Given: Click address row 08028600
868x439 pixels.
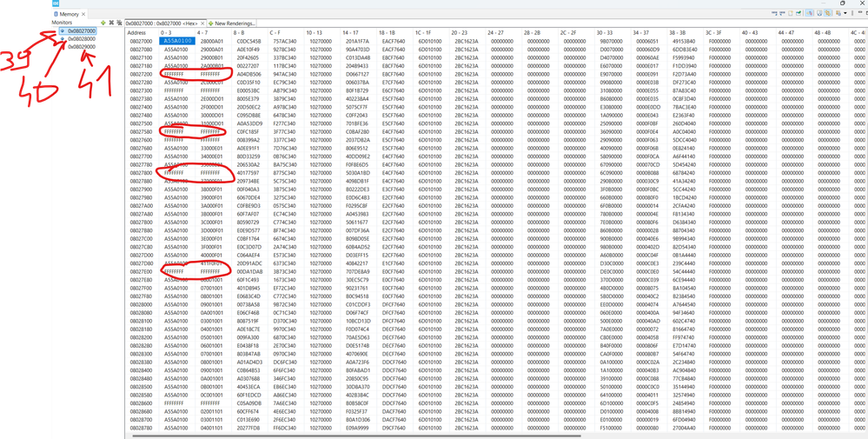Looking at the screenshot, I should click(141, 402).
